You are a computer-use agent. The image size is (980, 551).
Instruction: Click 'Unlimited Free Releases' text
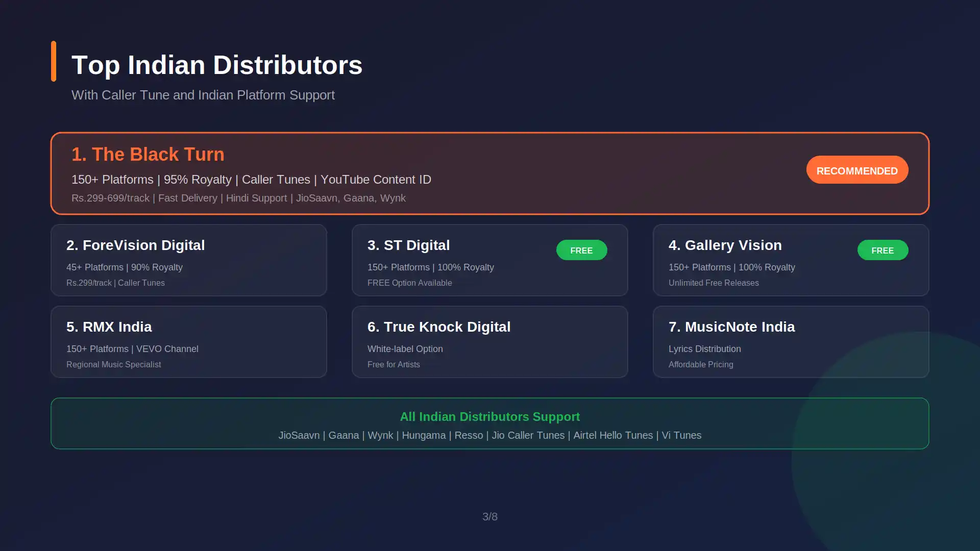pos(714,283)
